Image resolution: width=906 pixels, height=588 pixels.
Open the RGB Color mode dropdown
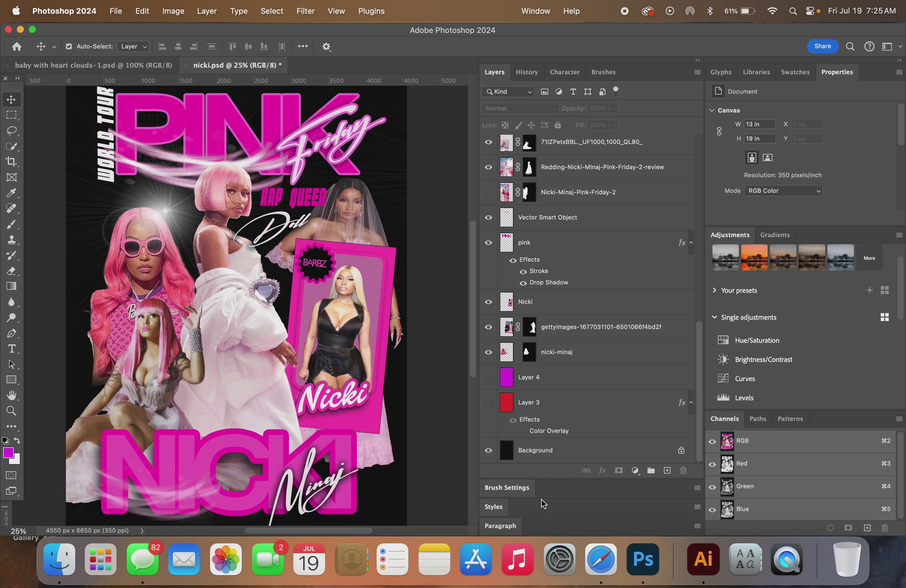[783, 191]
